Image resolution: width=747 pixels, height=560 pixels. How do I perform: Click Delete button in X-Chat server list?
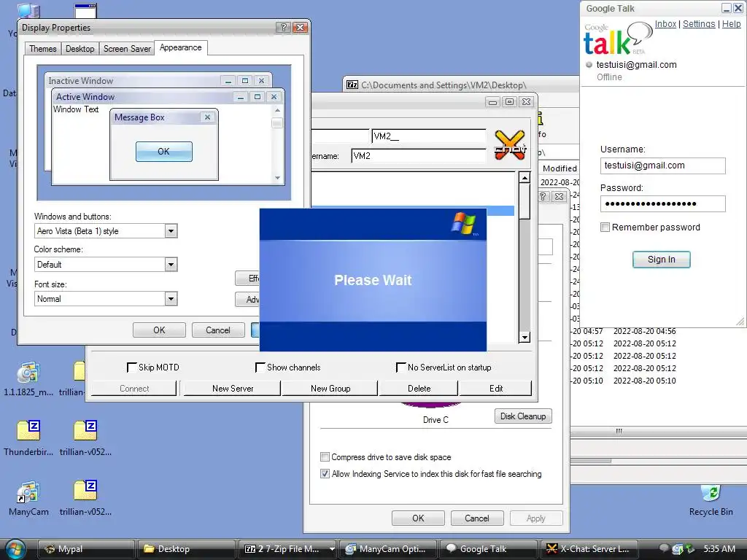tap(419, 389)
